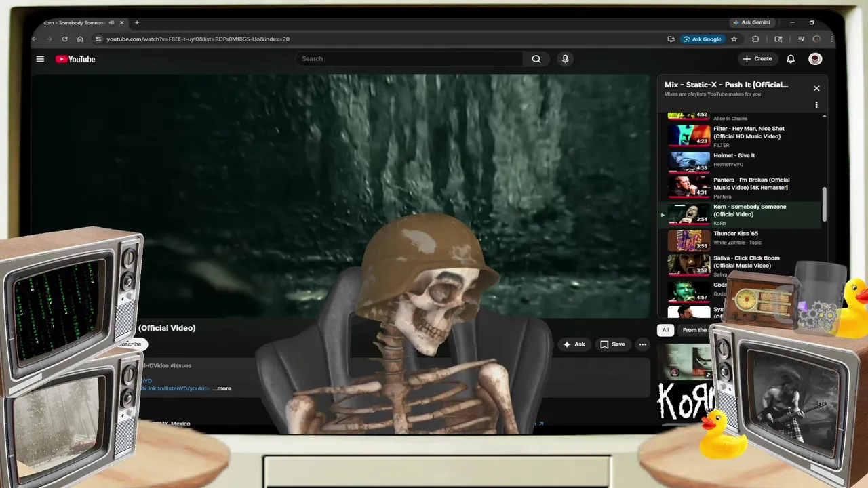Screen dimensions: 868x488
Task: Select the 'From the' filter chip
Action: 694,330
